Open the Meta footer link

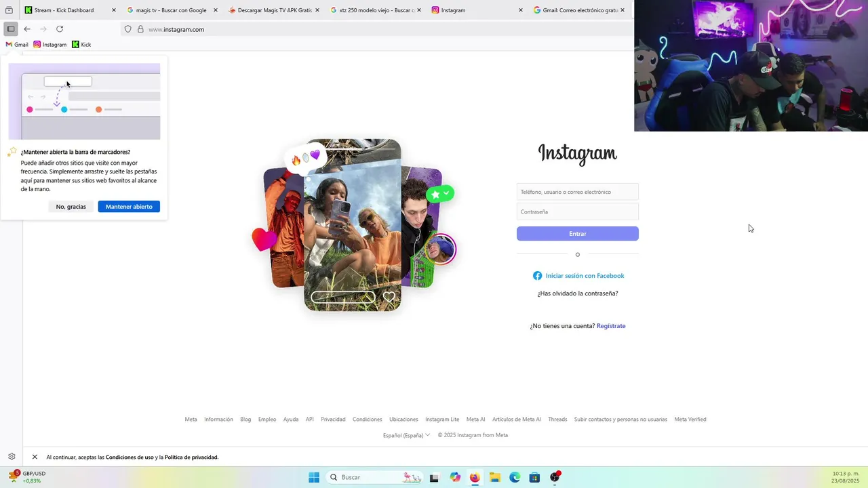[191, 420]
